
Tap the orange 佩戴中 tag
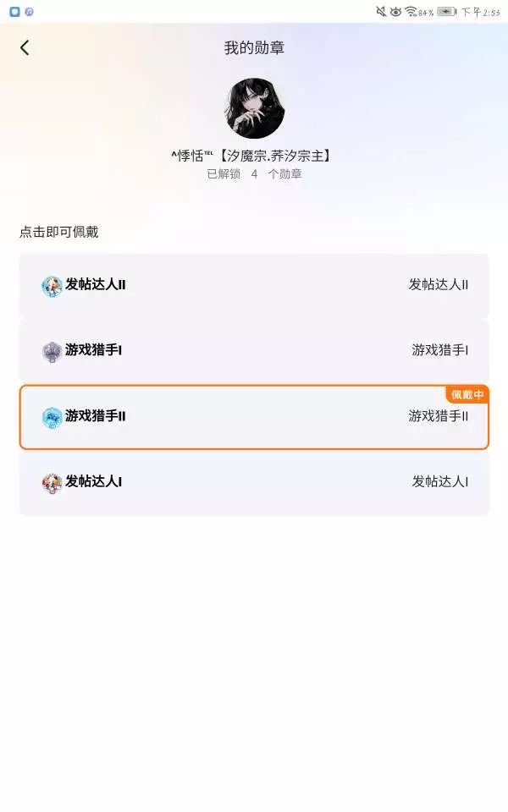click(x=467, y=394)
